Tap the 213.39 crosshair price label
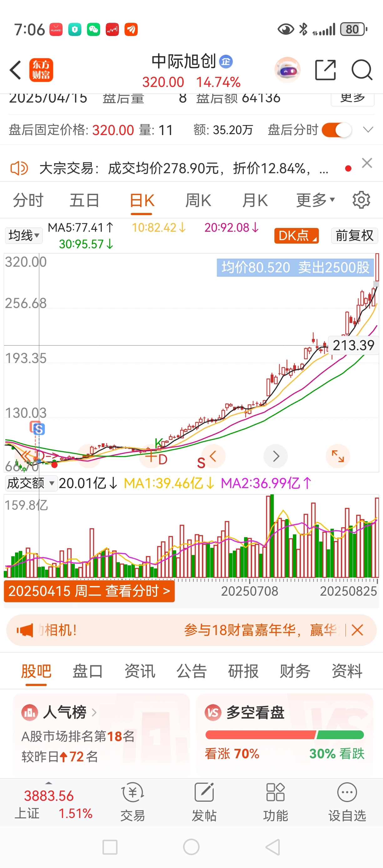 353,345
